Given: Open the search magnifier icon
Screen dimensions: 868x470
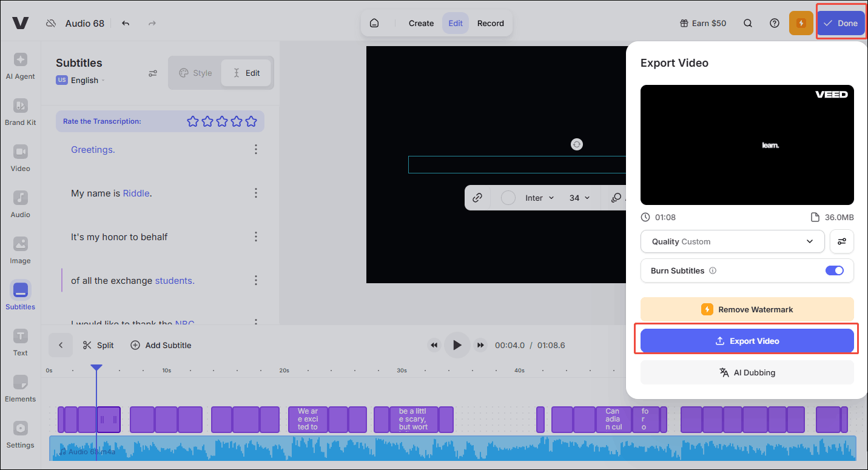Looking at the screenshot, I should (x=748, y=23).
